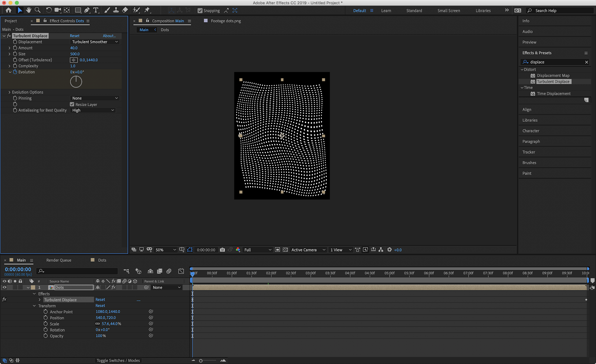Take a snapshot with camera icon
The height and width of the screenshot is (364, 596).
click(222, 250)
